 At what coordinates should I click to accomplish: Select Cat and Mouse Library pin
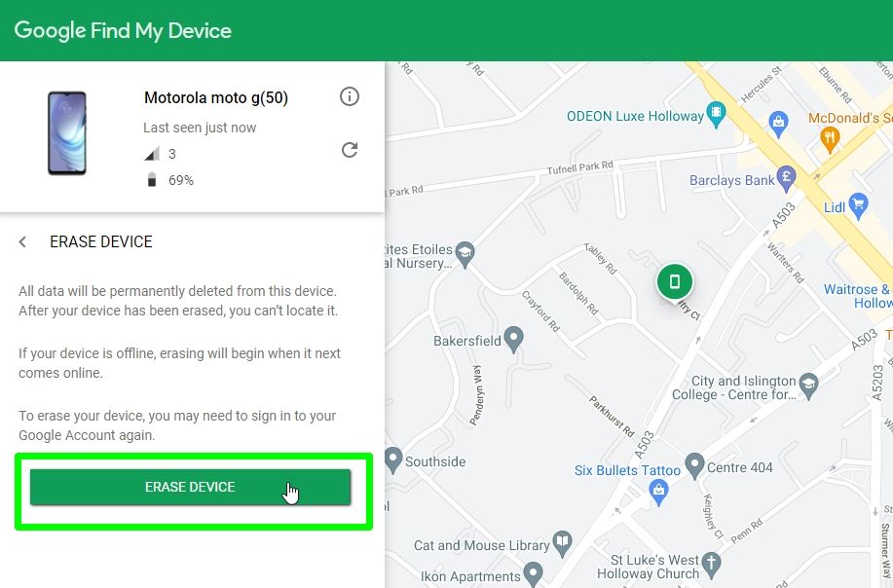pos(562,541)
